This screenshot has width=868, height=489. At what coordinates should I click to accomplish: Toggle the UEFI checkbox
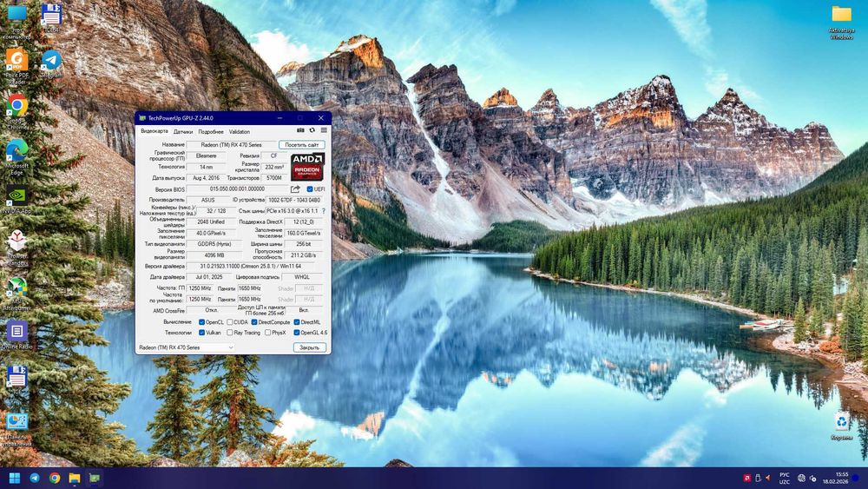(x=310, y=188)
